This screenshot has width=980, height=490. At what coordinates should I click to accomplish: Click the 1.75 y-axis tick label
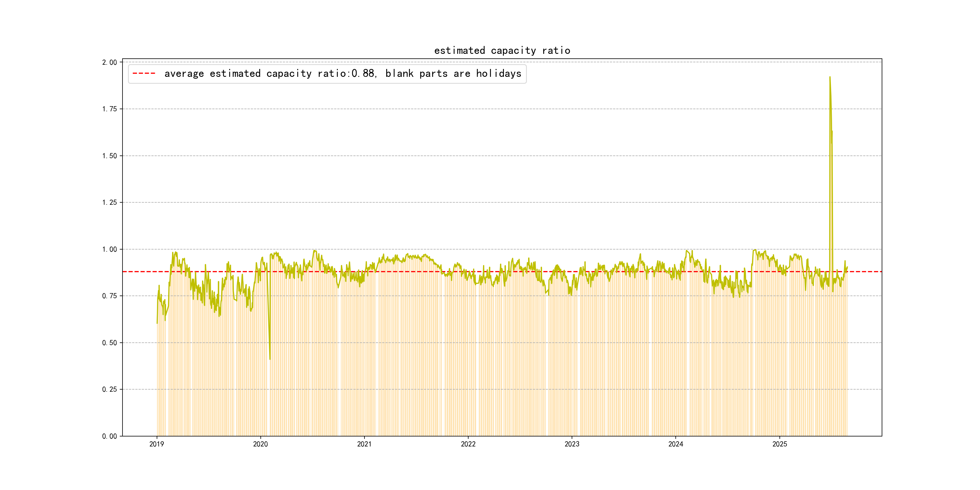pyautogui.click(x=109, y=109)
